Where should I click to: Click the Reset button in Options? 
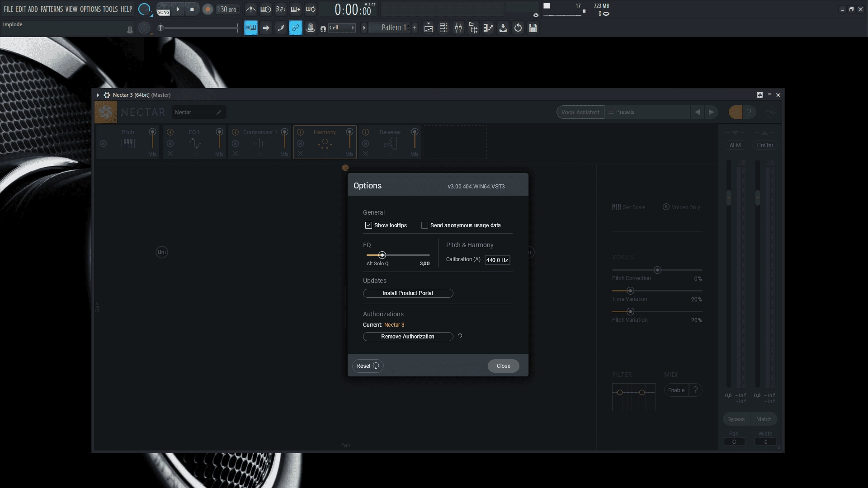point(368,366)
